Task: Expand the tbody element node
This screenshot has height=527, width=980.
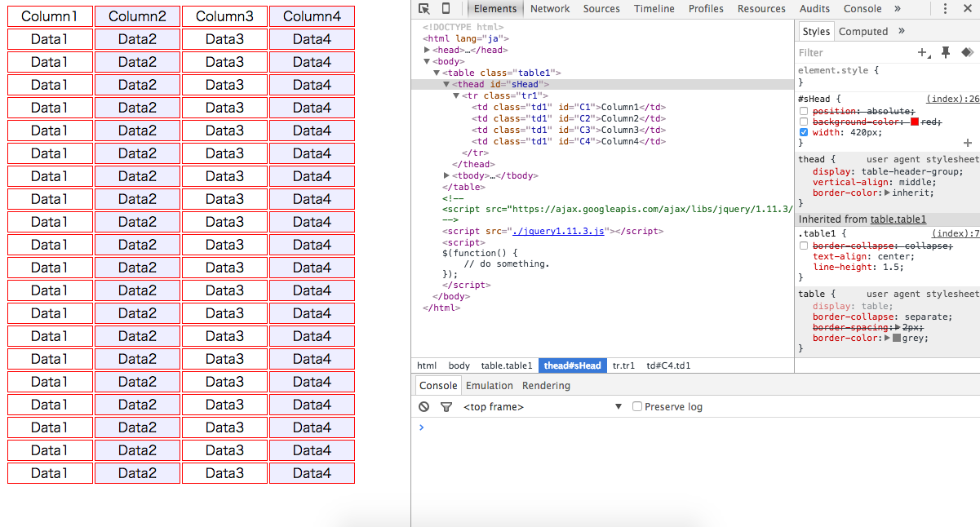Action: pos(446,176)
